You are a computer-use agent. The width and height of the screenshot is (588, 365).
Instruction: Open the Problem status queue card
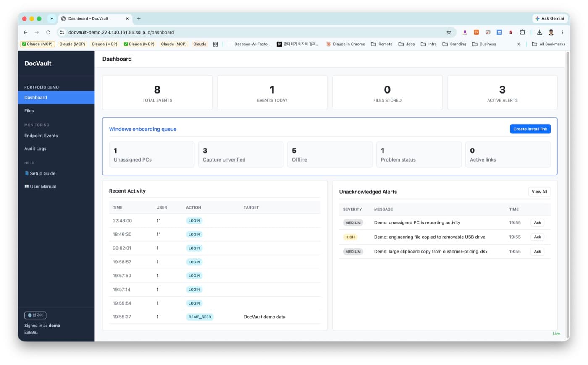point(419,154)
